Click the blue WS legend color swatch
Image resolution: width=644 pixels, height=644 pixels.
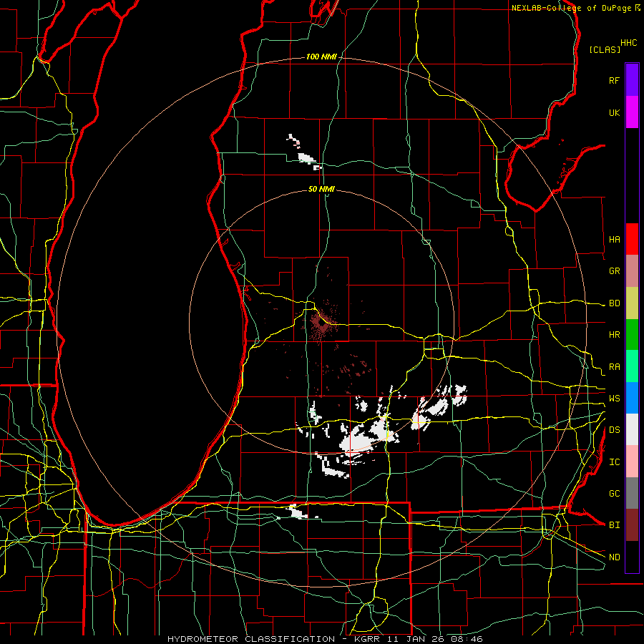coord(632,398)
